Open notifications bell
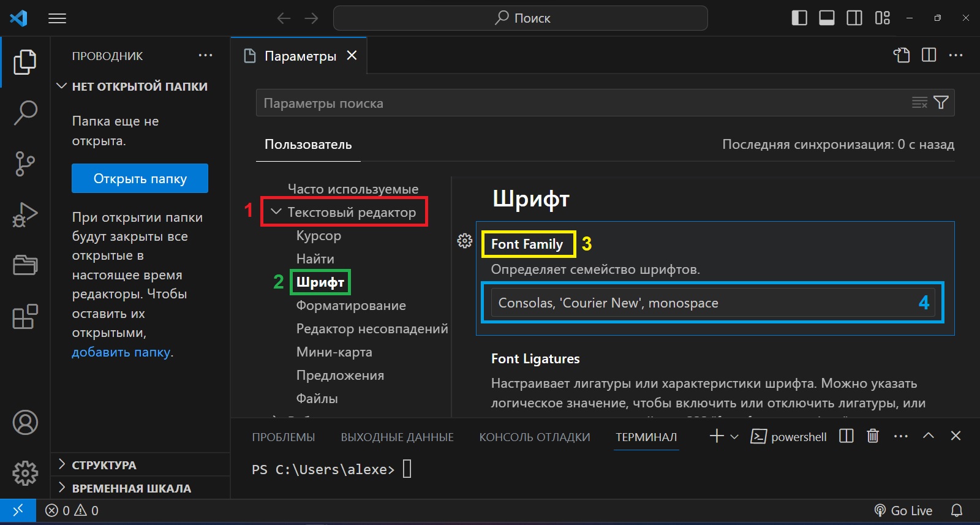The image size is (980, 525). point(957,510)
